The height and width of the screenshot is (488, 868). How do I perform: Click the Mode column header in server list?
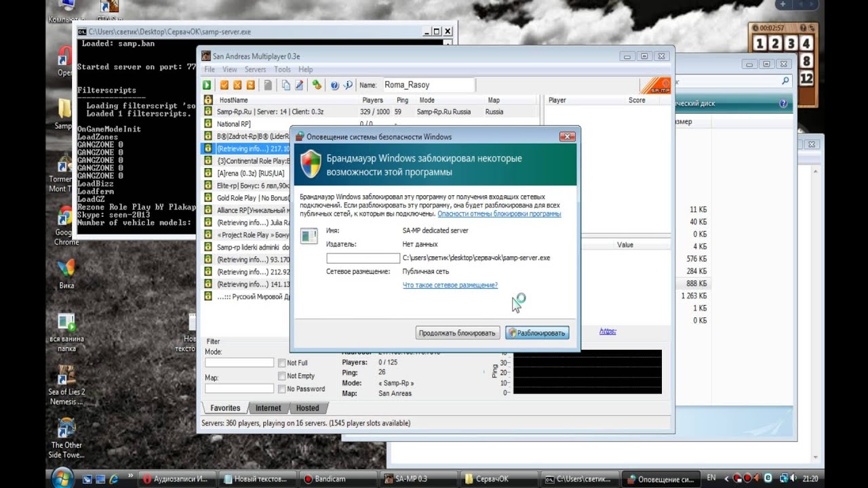450,100
